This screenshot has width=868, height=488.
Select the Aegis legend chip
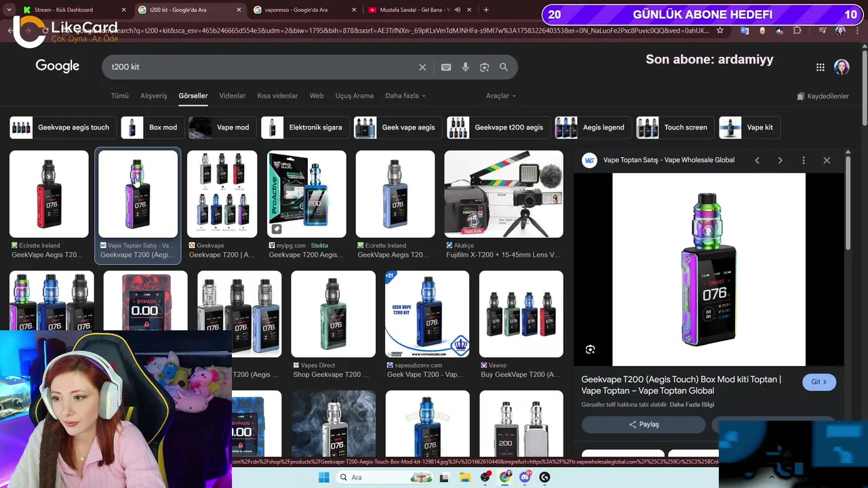click(x=593, y=127)
